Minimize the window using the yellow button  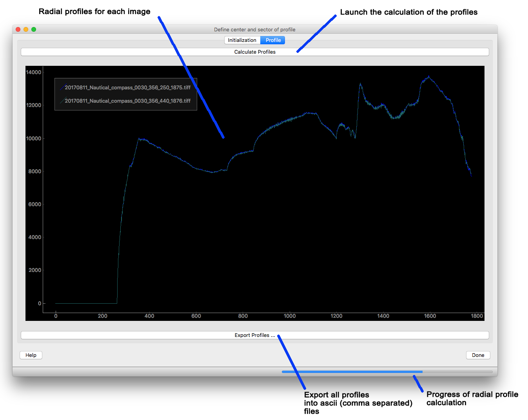(x=26, y=29)
